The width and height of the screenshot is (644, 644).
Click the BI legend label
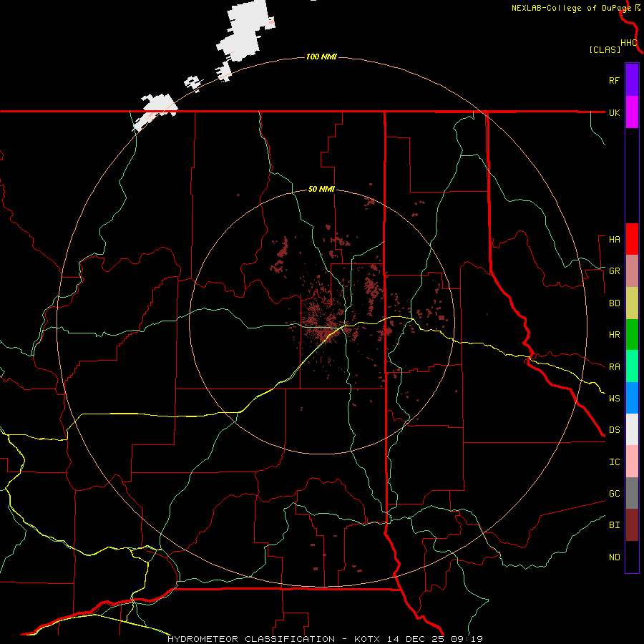[x=614, y=525]
